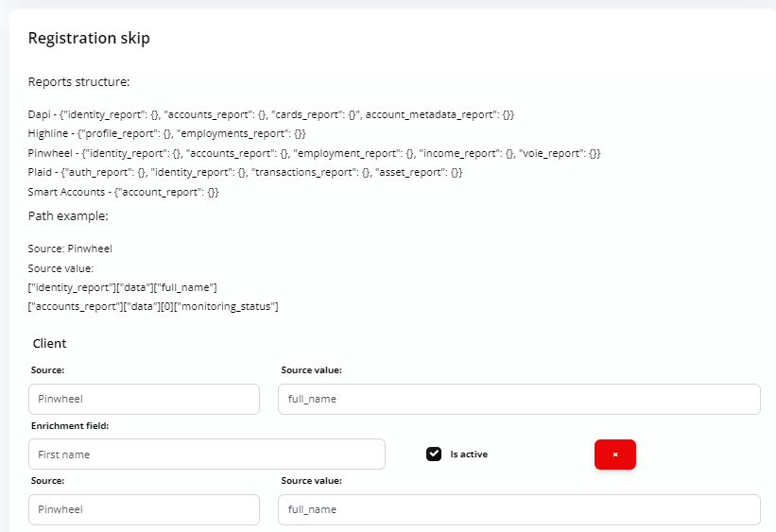The width and height of the screenshot is (776, 532).
Task: Click the Registration skip page heading
Action: [x=89, y=38]
